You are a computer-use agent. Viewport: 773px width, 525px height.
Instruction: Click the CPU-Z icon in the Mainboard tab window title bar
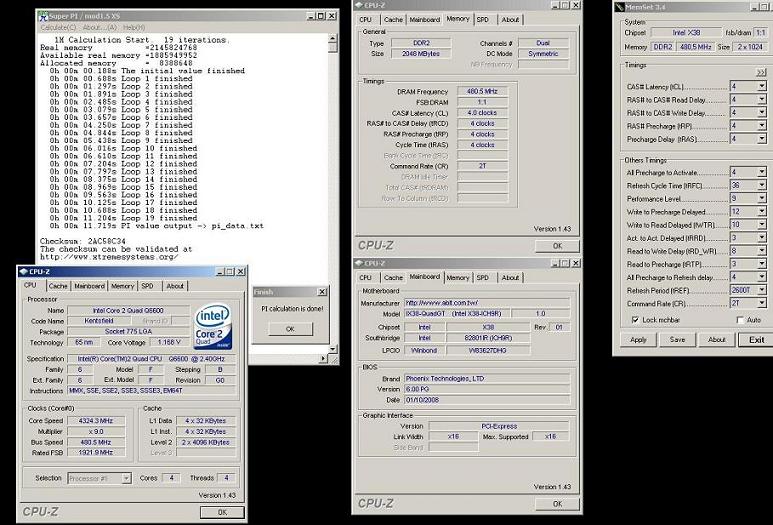(361, 263)
